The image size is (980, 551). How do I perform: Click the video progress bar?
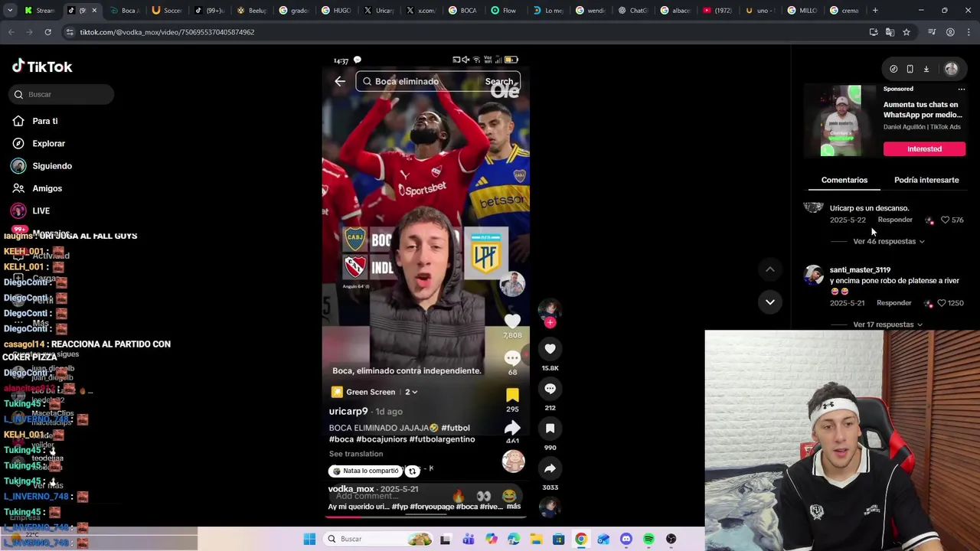(426, 516)
